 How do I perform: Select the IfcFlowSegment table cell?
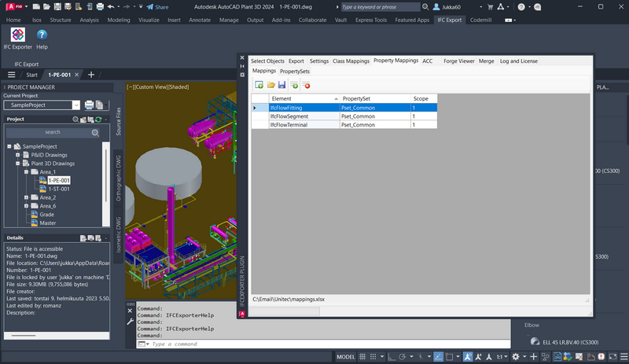click(304, 116)
